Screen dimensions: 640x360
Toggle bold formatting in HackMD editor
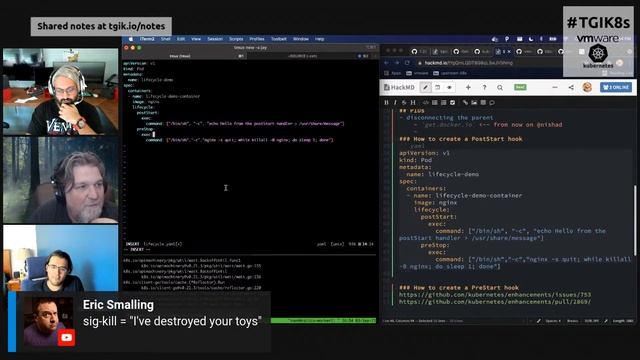click(387, 102)
